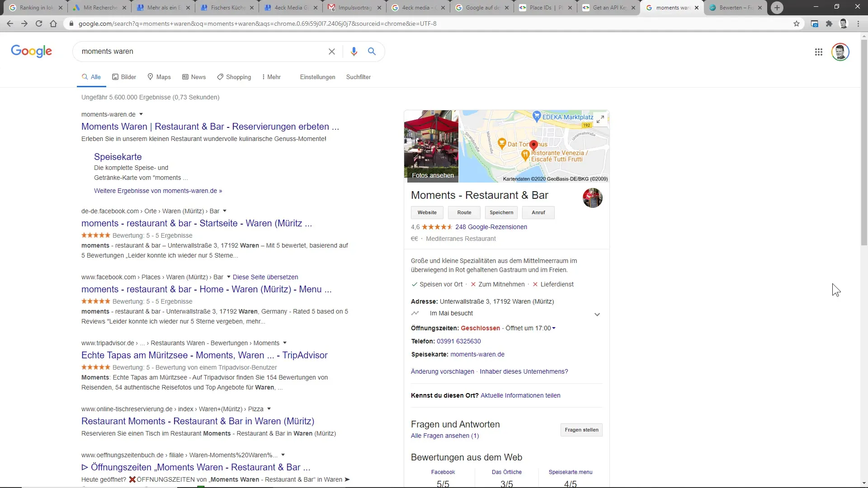Click phone number 03991 6325630

click(x=458, y=341)
